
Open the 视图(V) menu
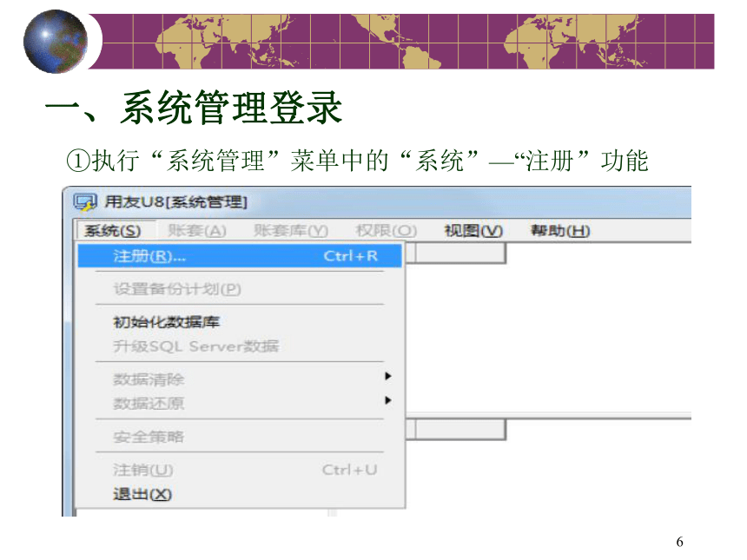[473, 231]
